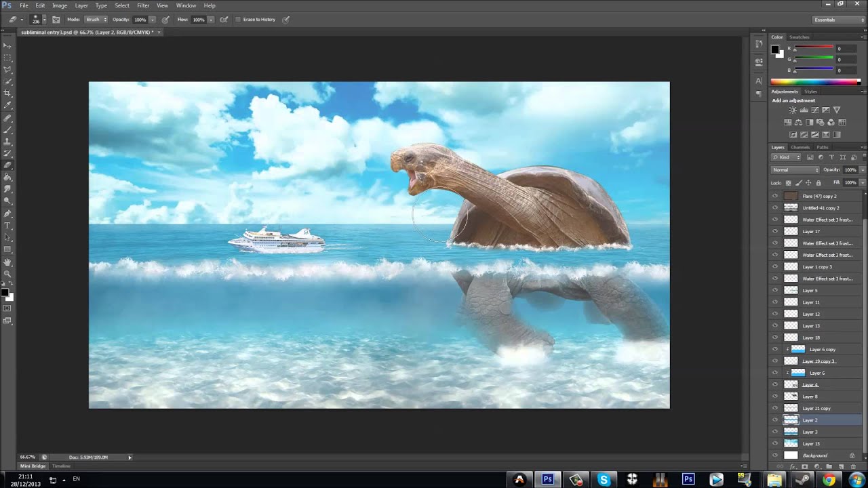Open the Essentials workspace dropdown
868x488 pixels.
(839, 20)
